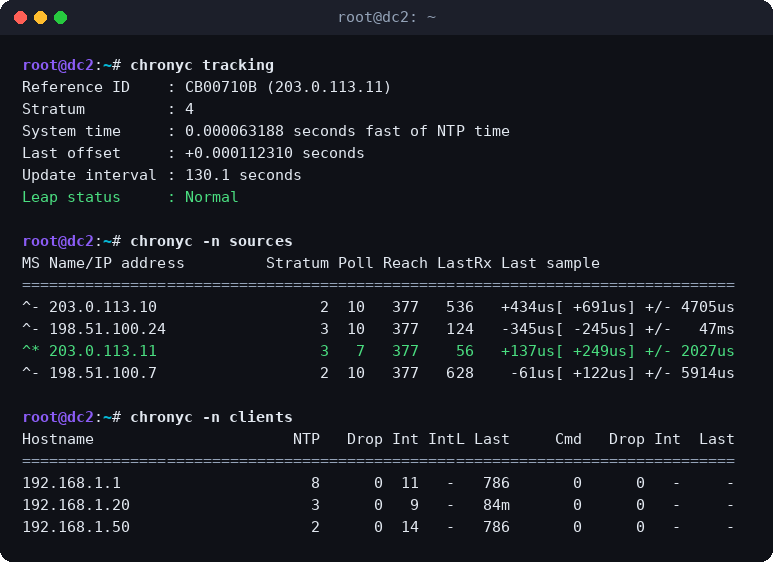Click the error margin 47ms
The height and width of the screenshot is (562, 773).
(x=716, y=329)
